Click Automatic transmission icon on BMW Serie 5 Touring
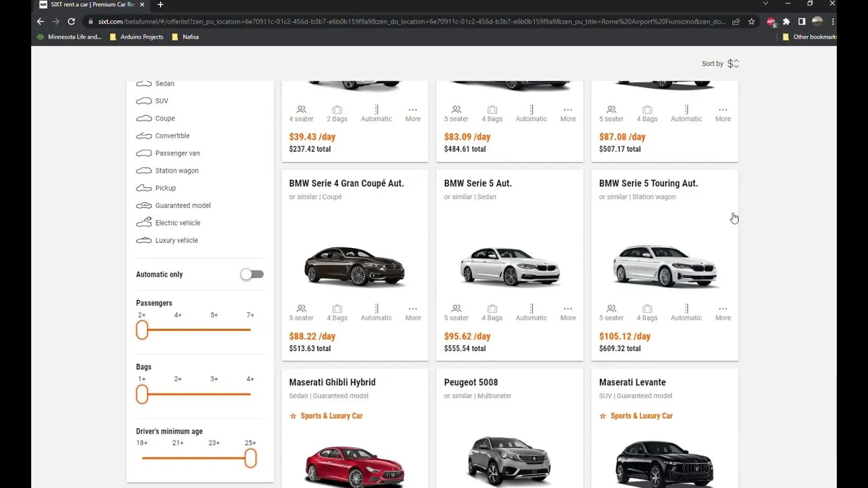Image resolution: width=868 pixels, height=488 pixels. tap(686, 308)
